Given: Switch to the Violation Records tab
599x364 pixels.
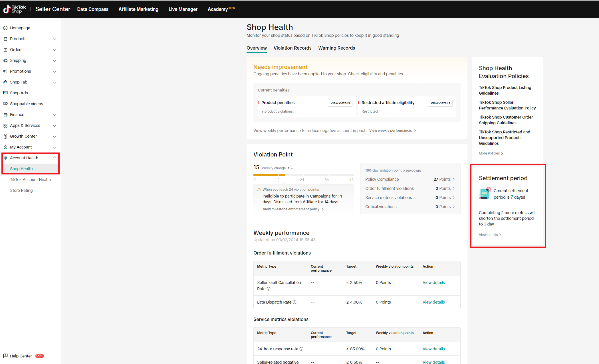Looking at the screenshot, I should [292, 48].
